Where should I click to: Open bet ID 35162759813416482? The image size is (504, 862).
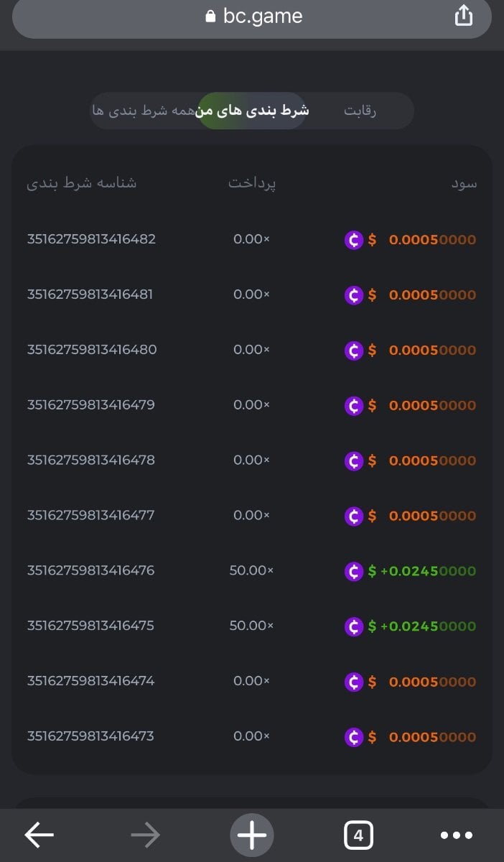click(x=91, y=239)
